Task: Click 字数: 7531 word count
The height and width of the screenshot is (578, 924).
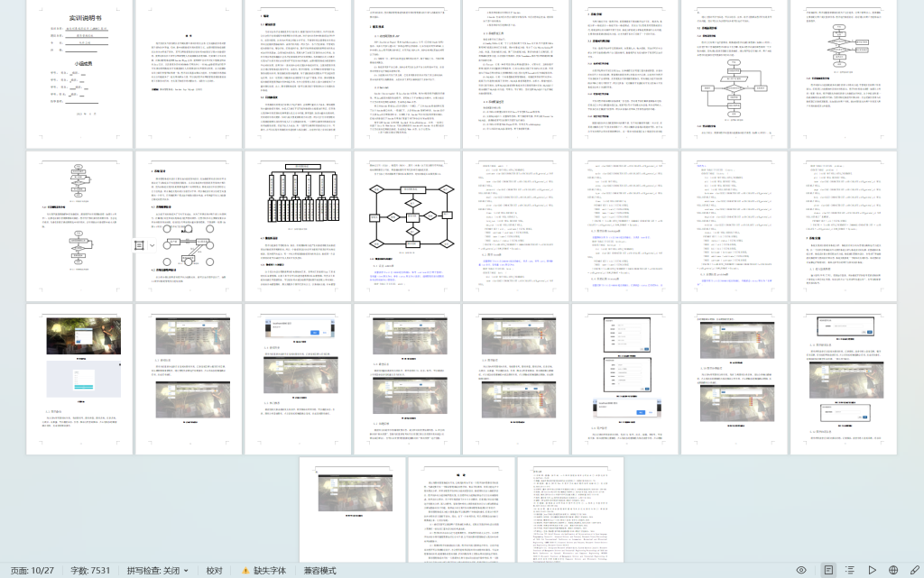Action: point(90,571)
